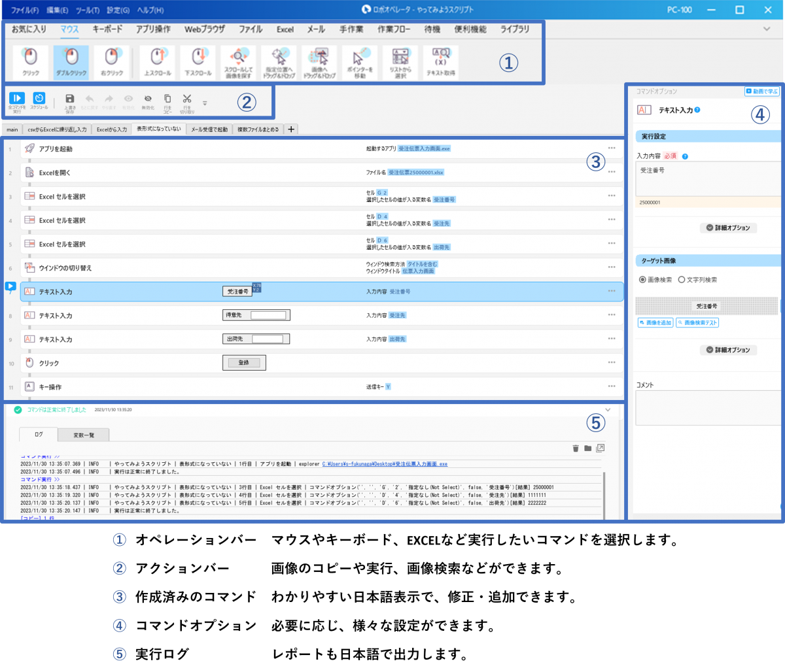Pop out the log into a window
785x672 pixels.
(601, 448)
